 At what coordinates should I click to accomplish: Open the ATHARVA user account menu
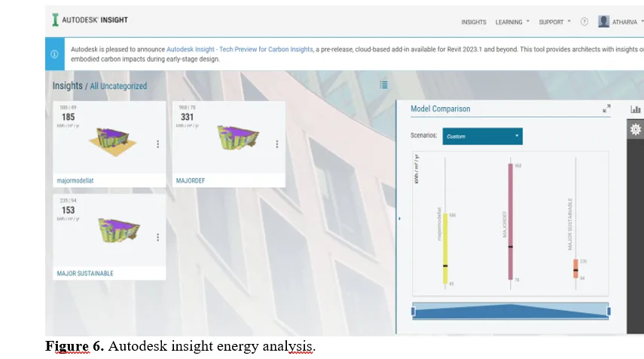point(621,22)
